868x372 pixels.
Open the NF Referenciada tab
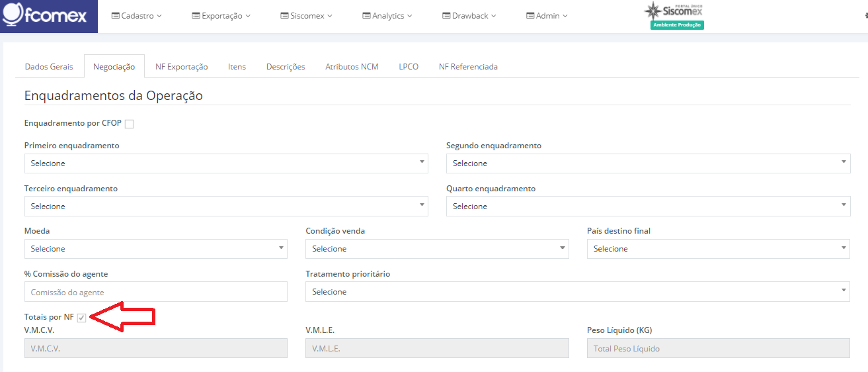pos(468,67)
